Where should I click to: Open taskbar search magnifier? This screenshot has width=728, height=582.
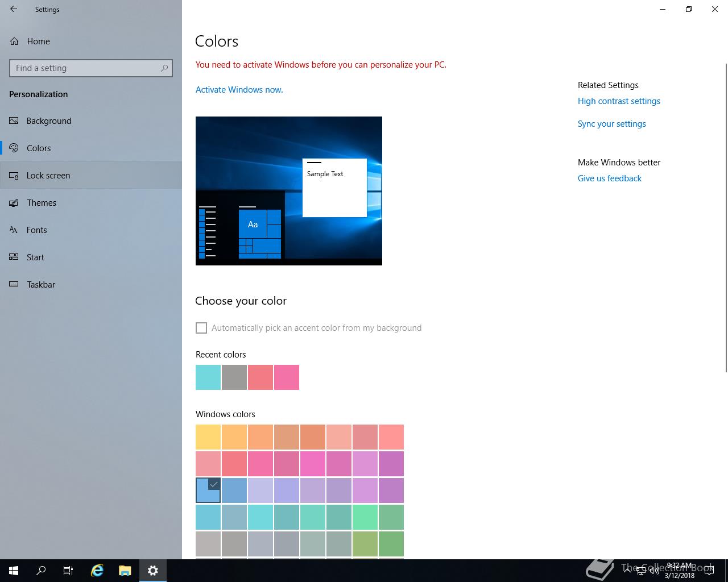(x=41, y=571)
